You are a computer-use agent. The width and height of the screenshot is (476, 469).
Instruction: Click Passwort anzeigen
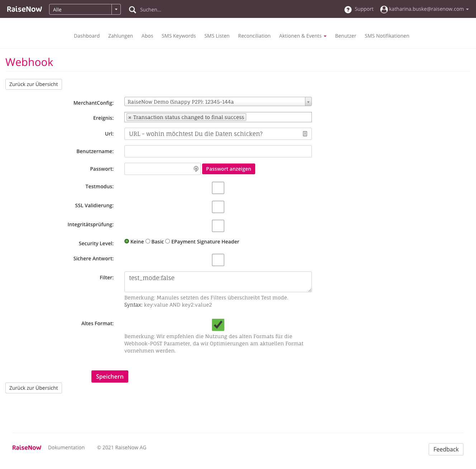tap(229, 169)
